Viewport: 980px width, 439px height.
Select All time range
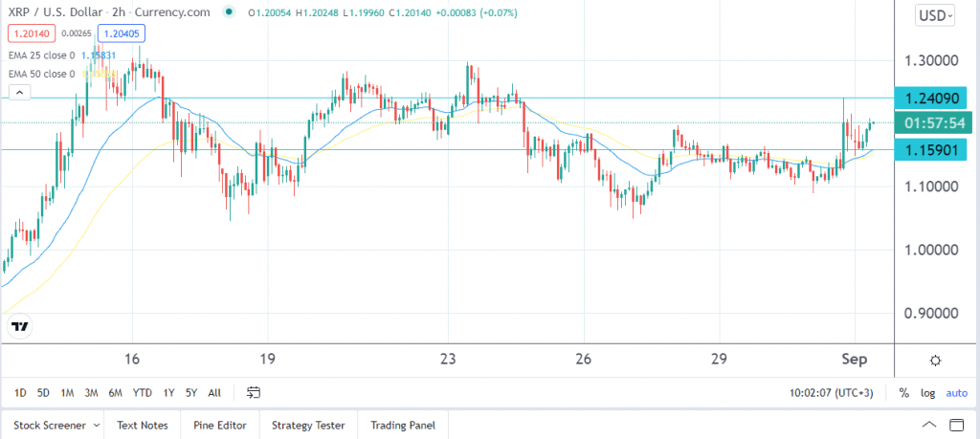point(214,393)
